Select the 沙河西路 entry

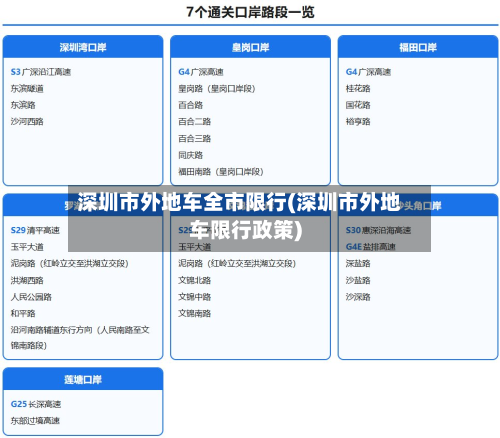point(27,121)
